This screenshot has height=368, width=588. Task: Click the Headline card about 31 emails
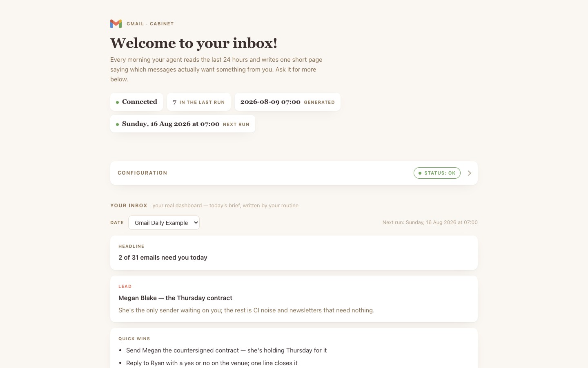[294, 253]
